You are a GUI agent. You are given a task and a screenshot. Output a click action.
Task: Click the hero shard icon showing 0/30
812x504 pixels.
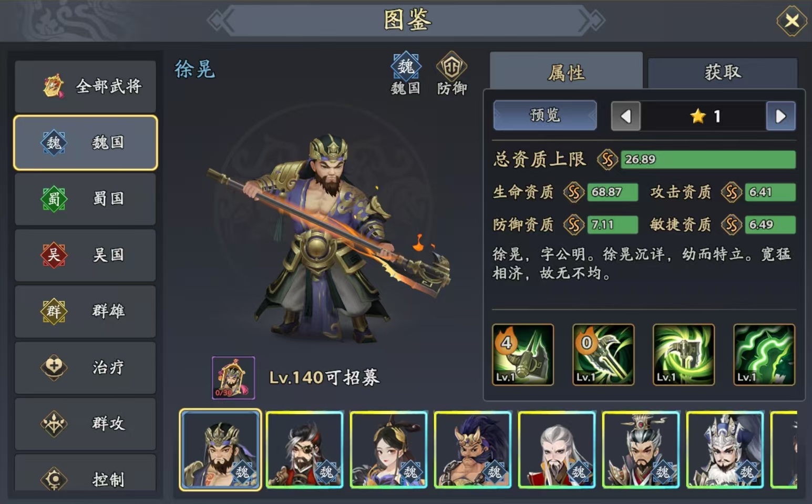[x=233, y=378]
